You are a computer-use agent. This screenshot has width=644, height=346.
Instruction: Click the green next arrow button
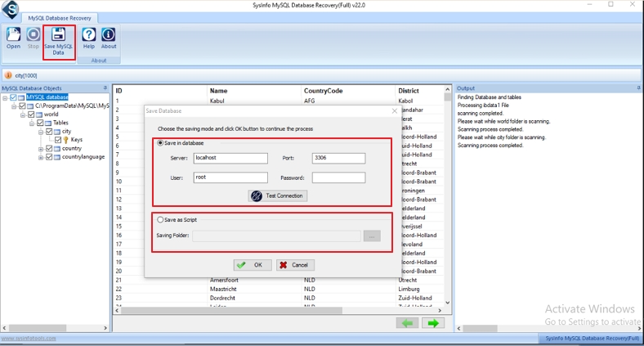pyautogui.click(x=432, y=324)
